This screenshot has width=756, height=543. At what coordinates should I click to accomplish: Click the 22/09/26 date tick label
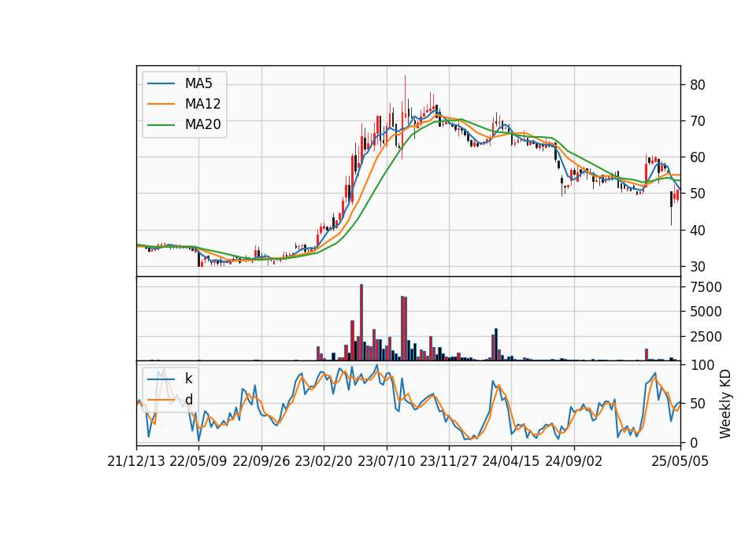pyautogui.click(x=261, y=462)
